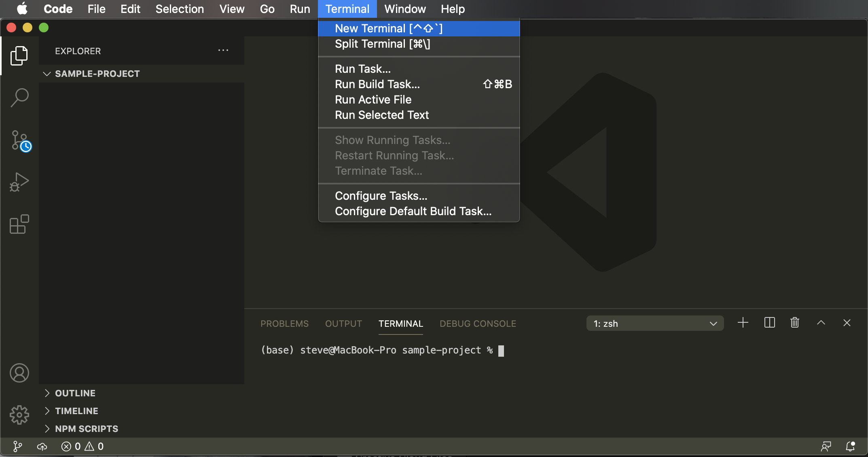
Task: Switch to the PROBLEMS panel tab
Action: [x=284, y=324]
